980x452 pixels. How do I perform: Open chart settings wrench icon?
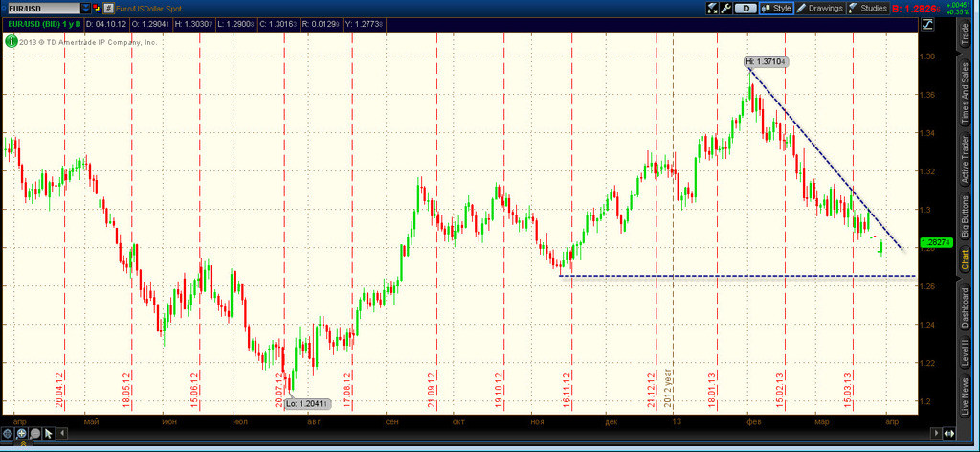click(726, 8)
